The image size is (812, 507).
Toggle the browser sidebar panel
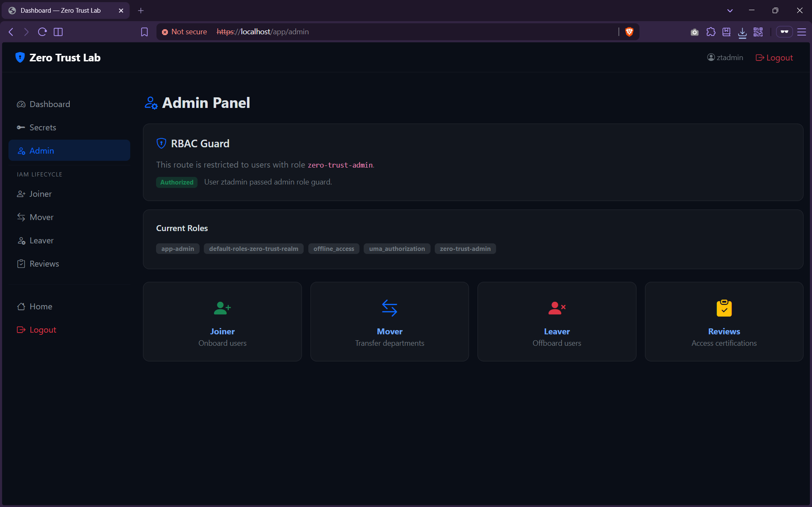(58, 32)
